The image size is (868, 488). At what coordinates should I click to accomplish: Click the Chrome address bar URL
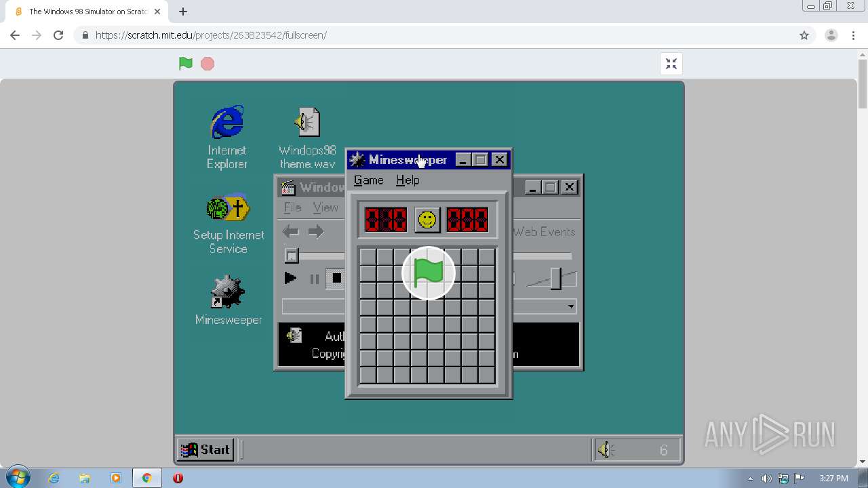(211, 35)
